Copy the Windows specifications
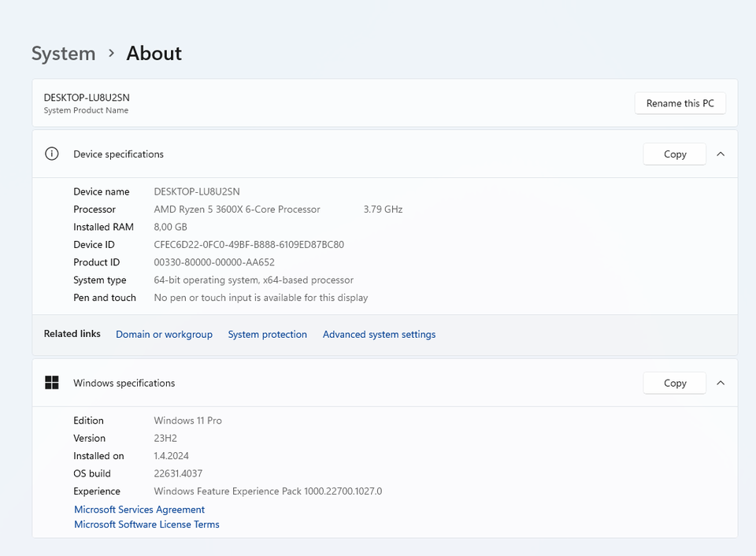Viewport: 756px width, 556px height. (x=674, y=383)
